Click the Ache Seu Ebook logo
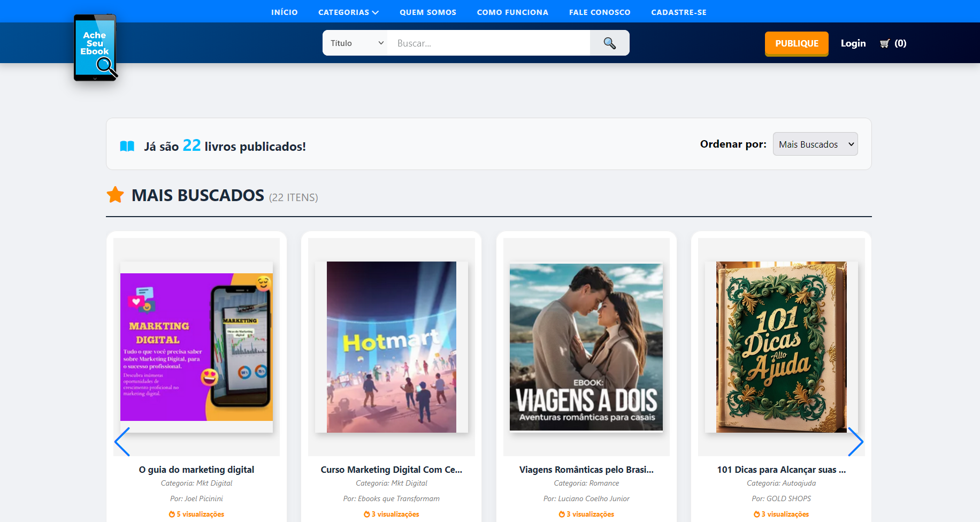Screen dimensions: 980x522 [x=95, y=48]
